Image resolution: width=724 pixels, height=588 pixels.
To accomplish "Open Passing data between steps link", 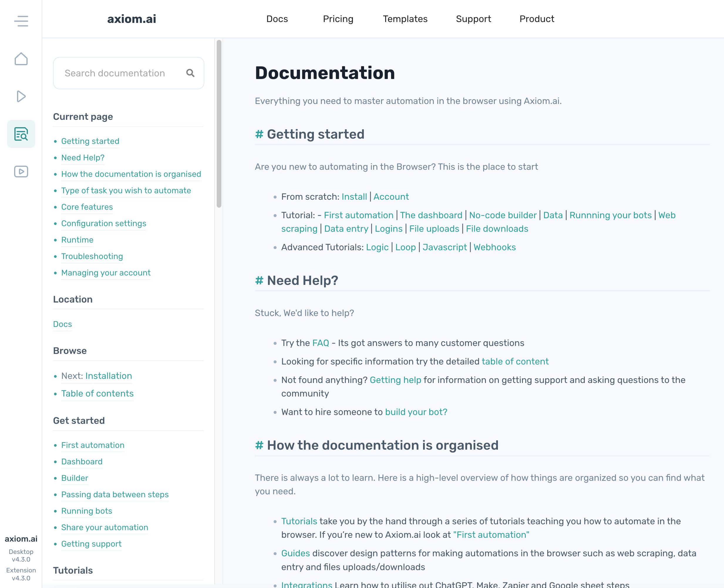I will pos(115,495).
